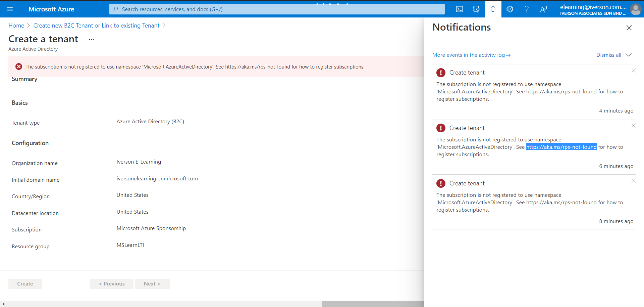Viewport: 644px width, 307px height.
Task: Open the ellipsis menu beside Create a tenant
Action: [91, 39]
